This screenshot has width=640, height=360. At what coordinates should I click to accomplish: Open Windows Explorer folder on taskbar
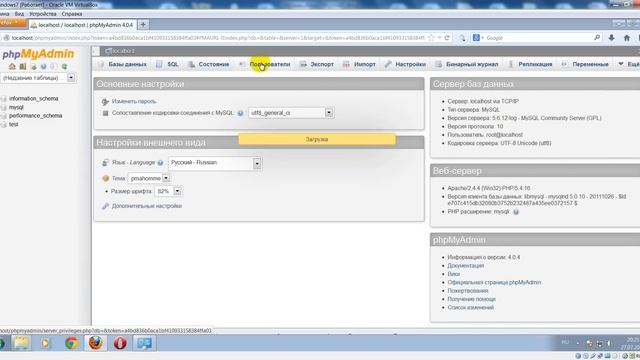pyautogui.click(x=21, y=343)
